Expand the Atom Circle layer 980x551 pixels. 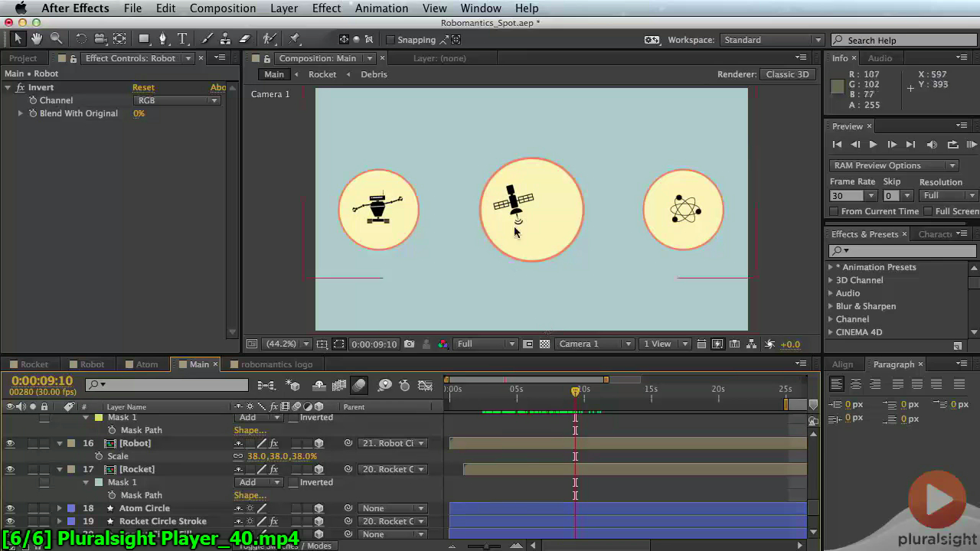point(60,508)
